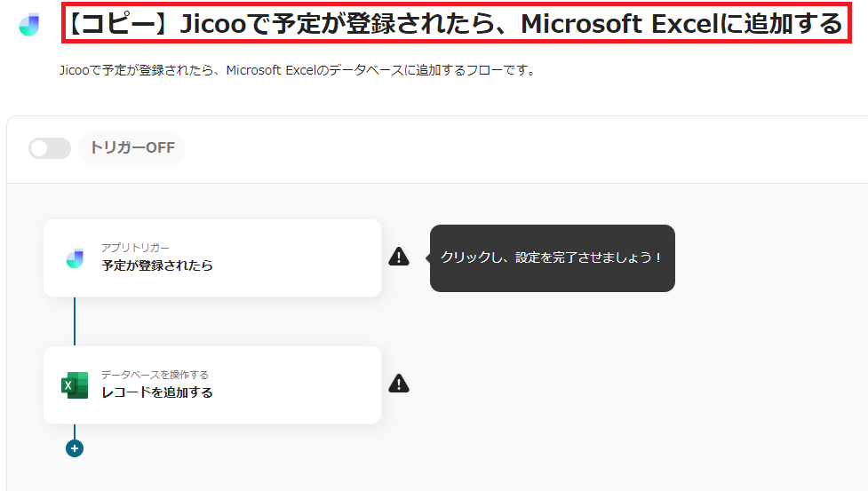Viewport: 868px width, 491px height.
Task: Toggle the trigger ON/OFF switch
Action: pyautogui.click(x=50, y=148)
